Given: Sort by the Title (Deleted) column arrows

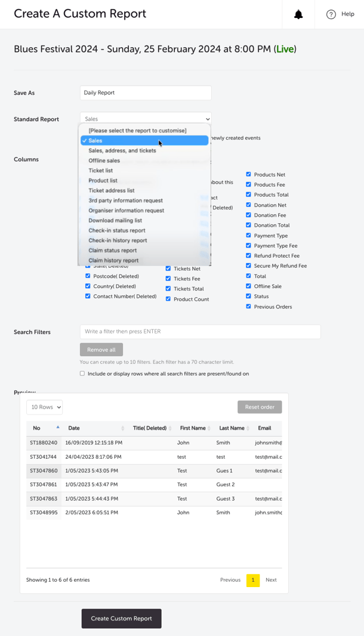Looking at the screenshot, I should tap(170, 428).
